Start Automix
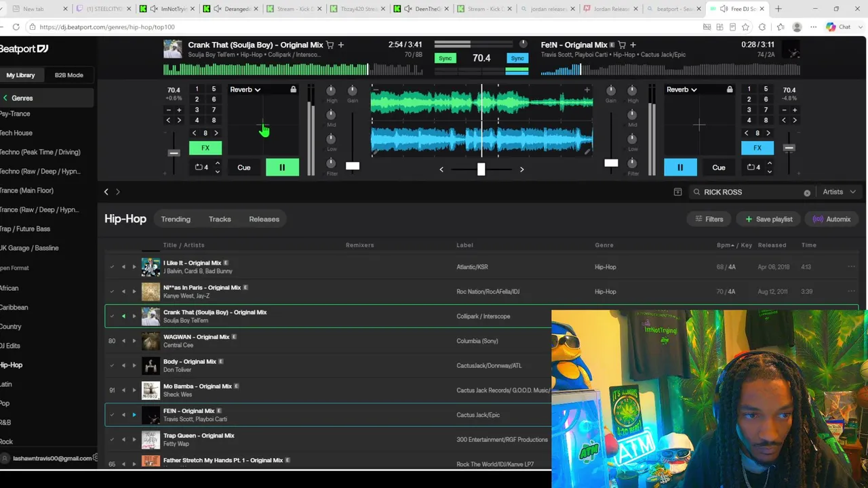The height and width of the screenshot is (488, 868). [x=831, y=219]
